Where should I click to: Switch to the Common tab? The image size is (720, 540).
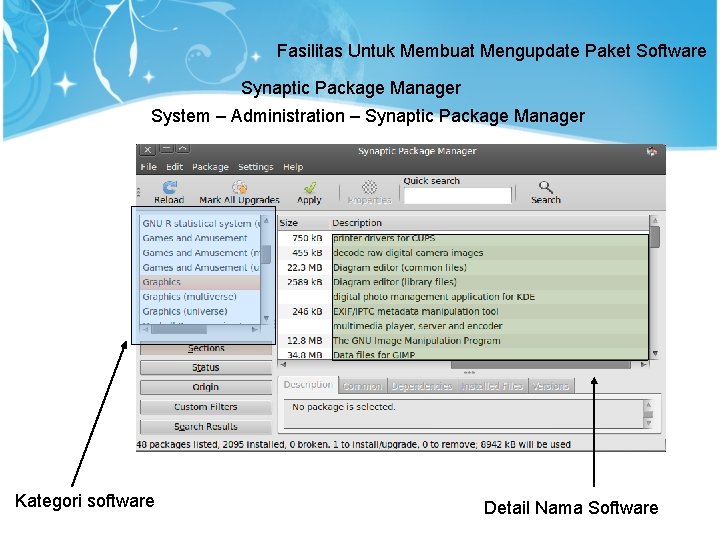363,386
